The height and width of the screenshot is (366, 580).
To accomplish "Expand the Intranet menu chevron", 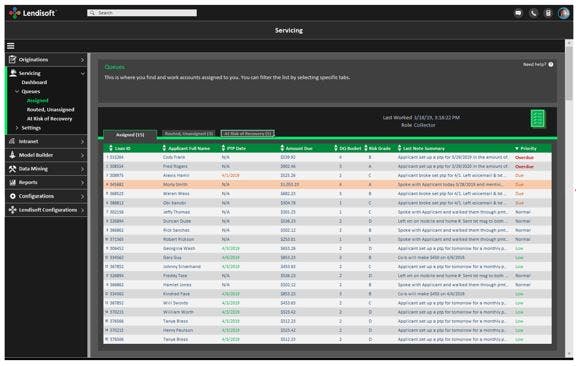I will pos(82,141).
